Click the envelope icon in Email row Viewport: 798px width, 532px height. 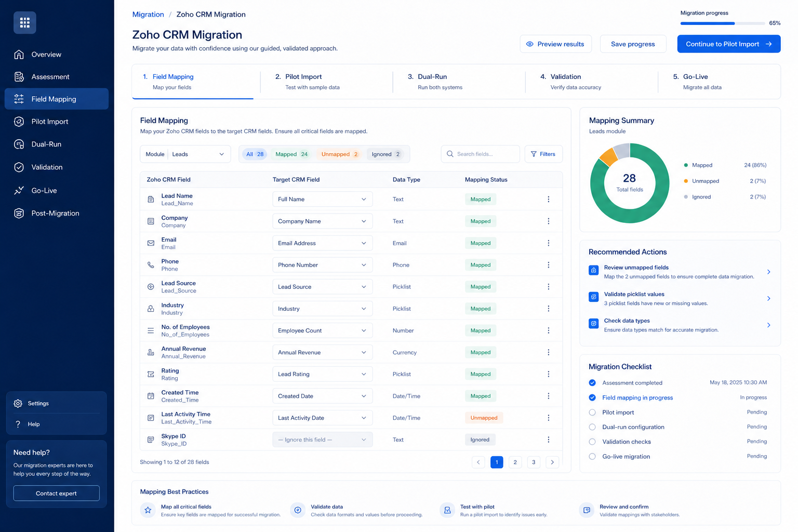pos(151,243)
